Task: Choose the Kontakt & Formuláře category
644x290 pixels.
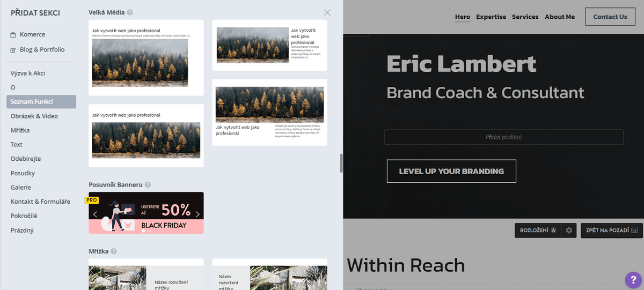Action: tap(40, 202)
